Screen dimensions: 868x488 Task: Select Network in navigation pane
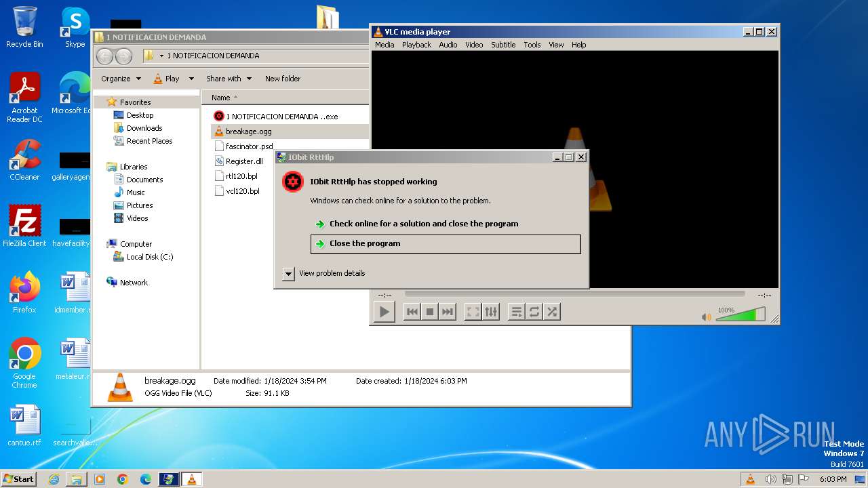(127, 283)
